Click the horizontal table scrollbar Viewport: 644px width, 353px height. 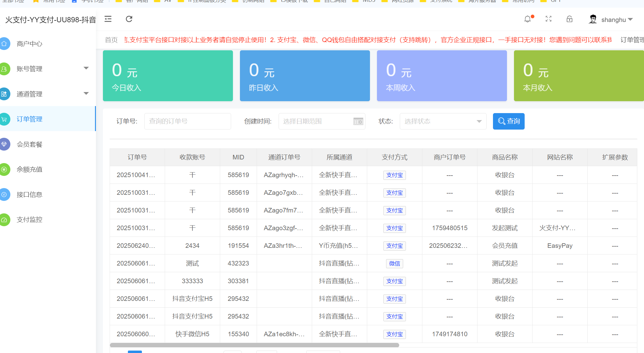(254, 345)
